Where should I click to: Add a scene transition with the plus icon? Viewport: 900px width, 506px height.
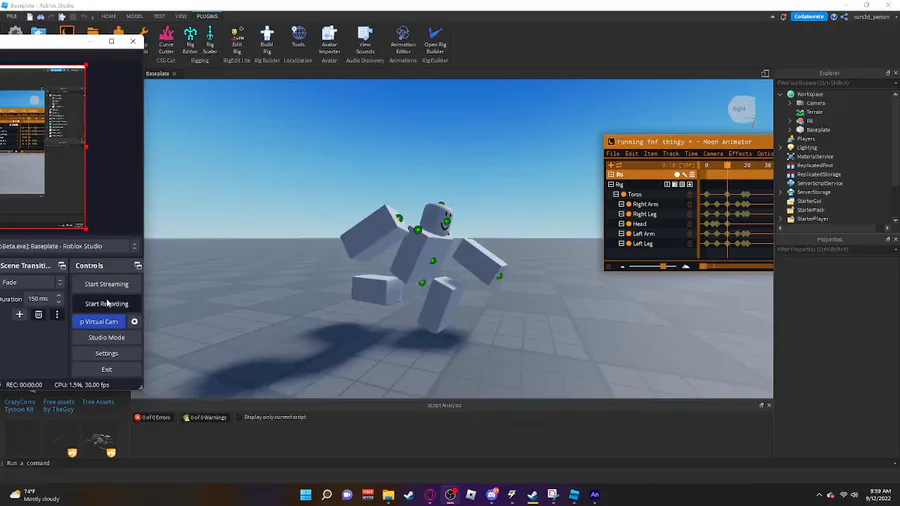(20, 314)
